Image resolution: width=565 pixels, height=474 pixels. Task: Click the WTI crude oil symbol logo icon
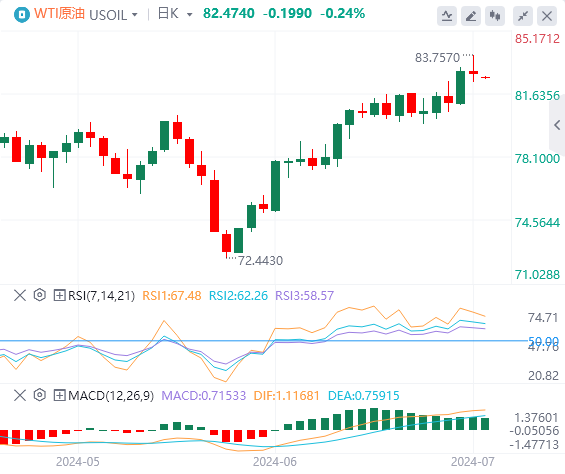[22, 15]
